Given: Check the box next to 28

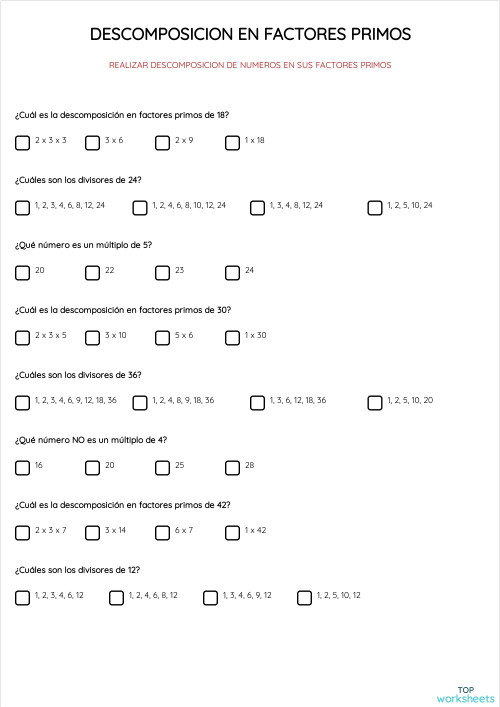Looking at the screenshot, I should [x=232, y=468].
